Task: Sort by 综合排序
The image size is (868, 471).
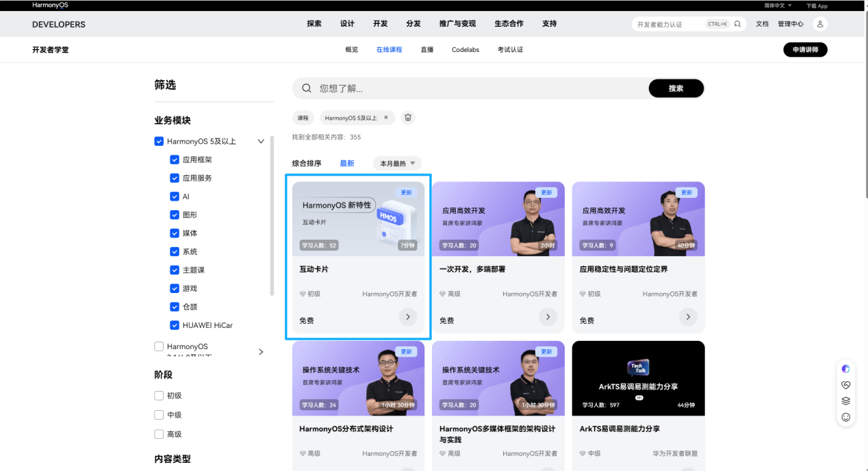Action: pos(307,164)
